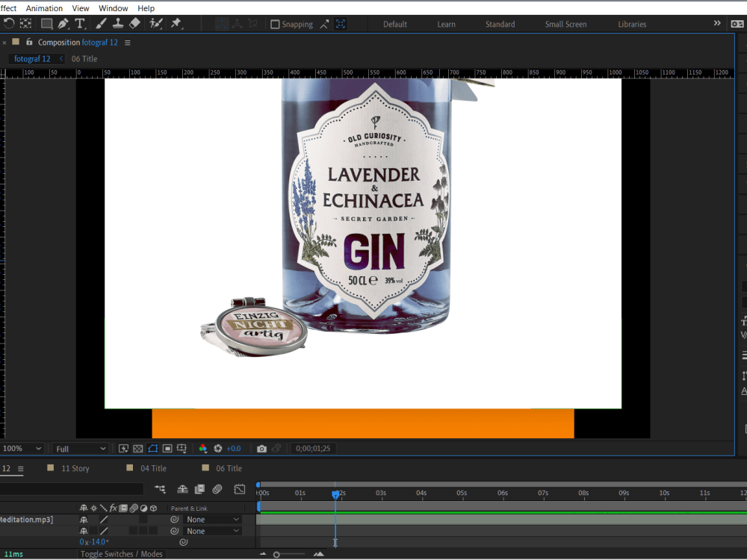747x560 pixels.
Task: Toggle the Region of Interest
Action: coord(167,449)
